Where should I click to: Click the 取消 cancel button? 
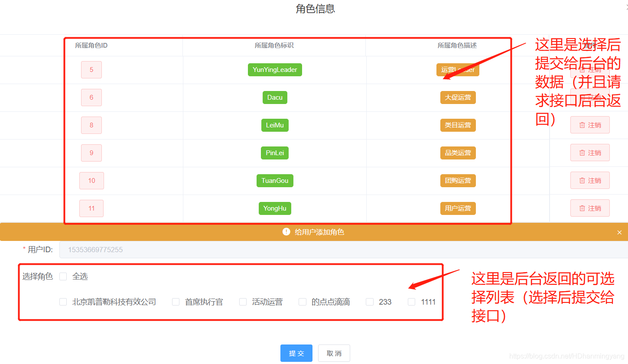334,353
